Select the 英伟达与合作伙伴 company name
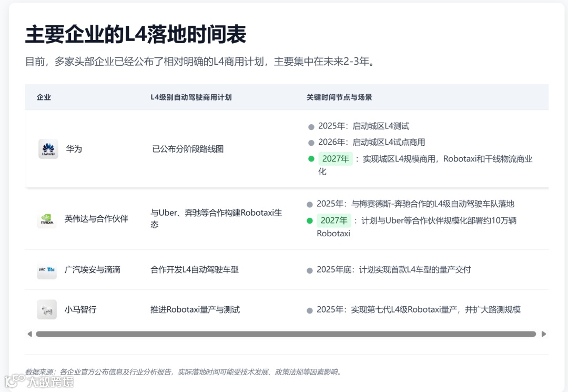The height and width of the screenshot is (392, 568). pos(96,219)
